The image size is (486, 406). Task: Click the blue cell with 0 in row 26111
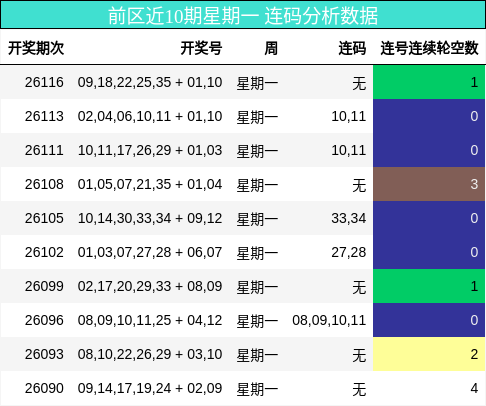click(429, 150)
